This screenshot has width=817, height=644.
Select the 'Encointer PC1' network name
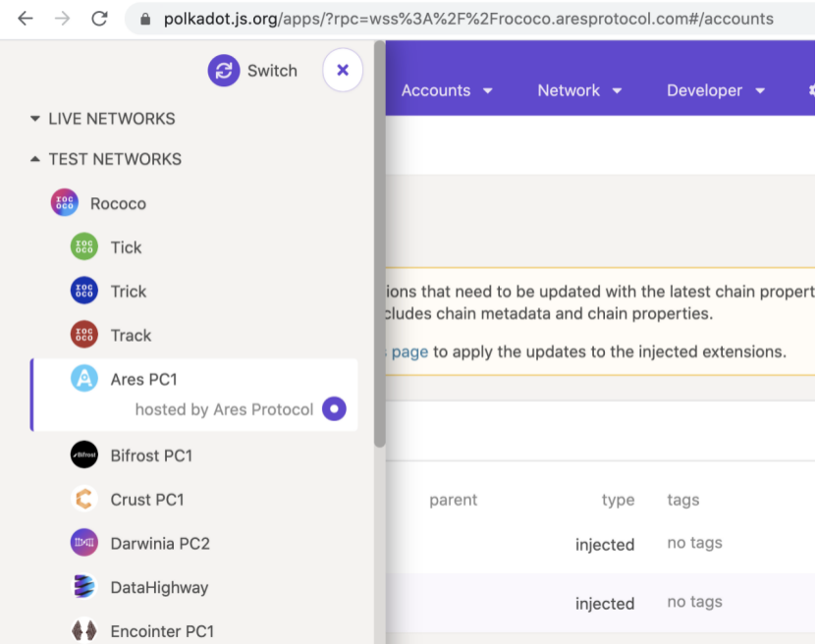pos(162,631)
